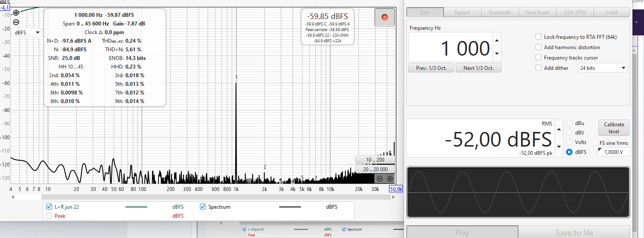This screenshot has height=238, width=644.
Task: Click the SNR 25,0 dB value
Action: 70,58
